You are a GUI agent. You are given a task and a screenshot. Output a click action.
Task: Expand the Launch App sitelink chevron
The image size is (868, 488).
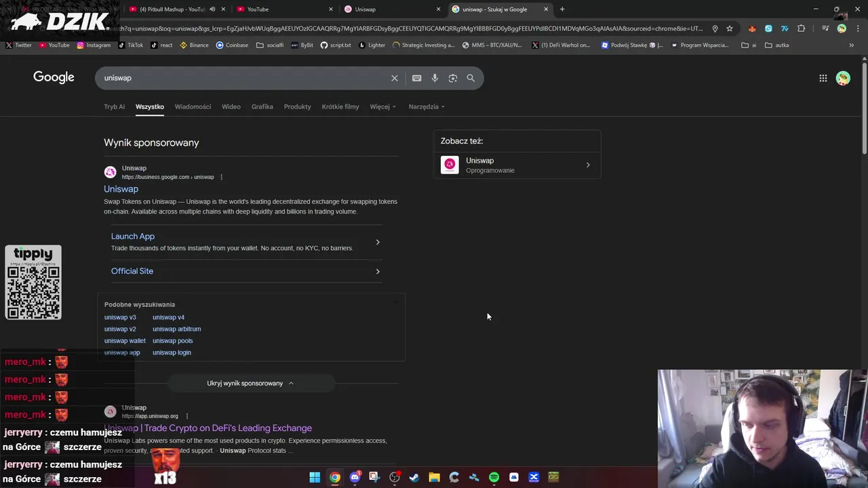[378, 242]
